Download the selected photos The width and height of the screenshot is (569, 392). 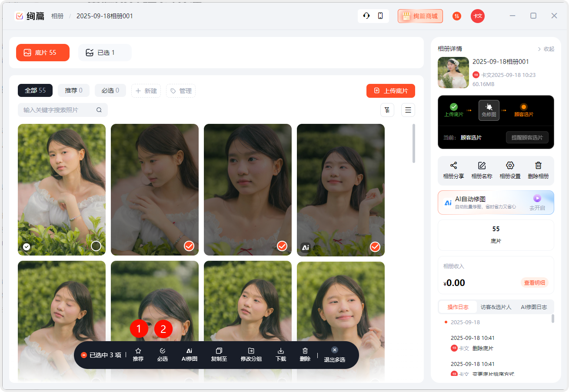[x=281, y=351]
